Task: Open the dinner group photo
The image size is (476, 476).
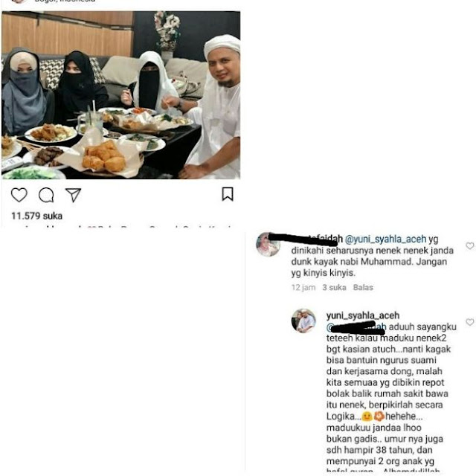Action: [120, 95]
